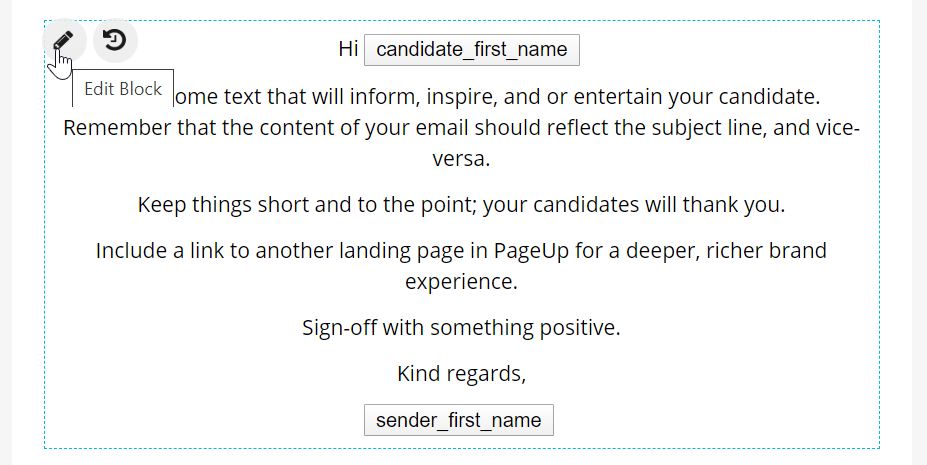The height and width of the screenshot is (465, 927).
Task: Place cursor in the inform, inspire, entertain line
Action: point(500,98)
